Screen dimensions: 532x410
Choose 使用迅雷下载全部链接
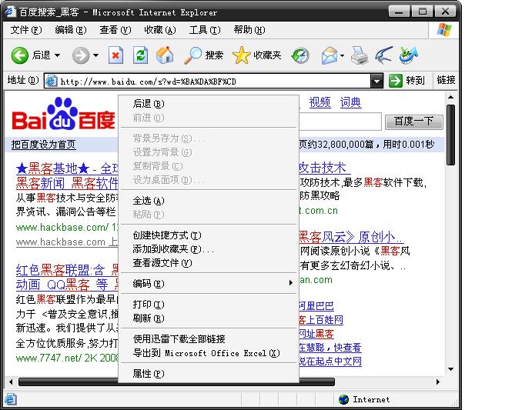coord(209,339)
